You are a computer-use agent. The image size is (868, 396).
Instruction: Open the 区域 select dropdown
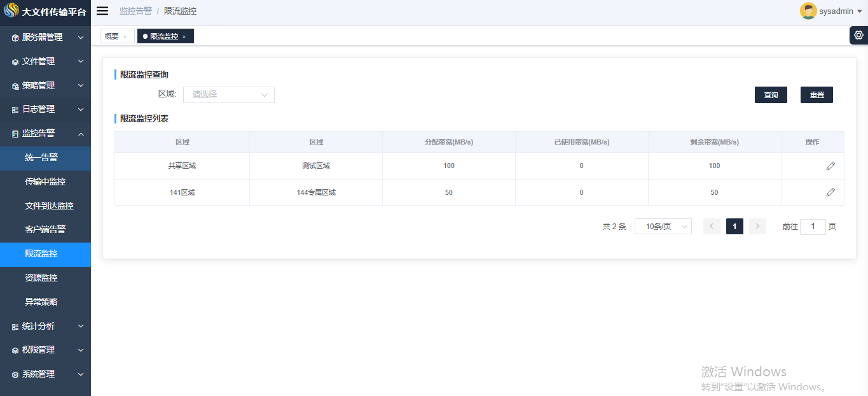tap(229, 95)
